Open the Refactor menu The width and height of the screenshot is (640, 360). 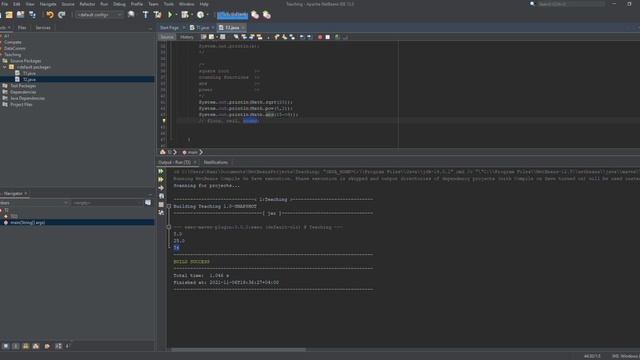point(87,4)
